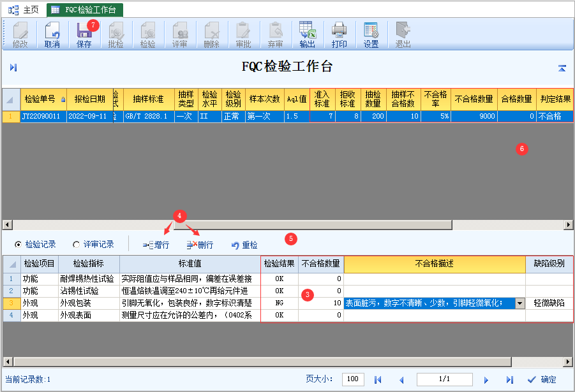
Task: Sort by 检验单号 column header
Action: pos(43,99)
